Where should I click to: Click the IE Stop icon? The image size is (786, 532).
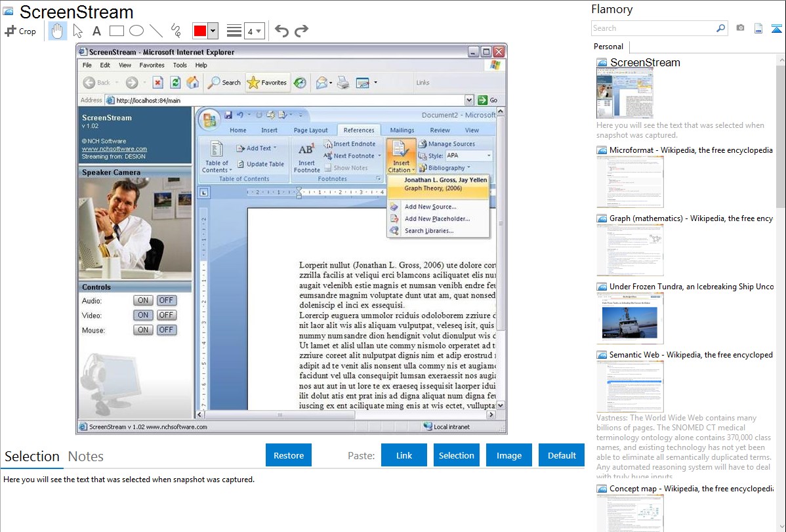[158, 82]
